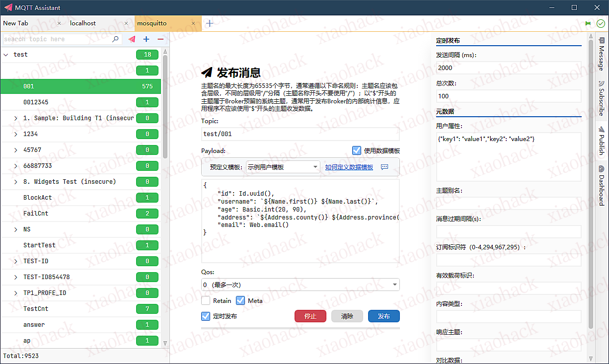
Task: Collapse the test tree node
Action: click(x=6, y=55)
